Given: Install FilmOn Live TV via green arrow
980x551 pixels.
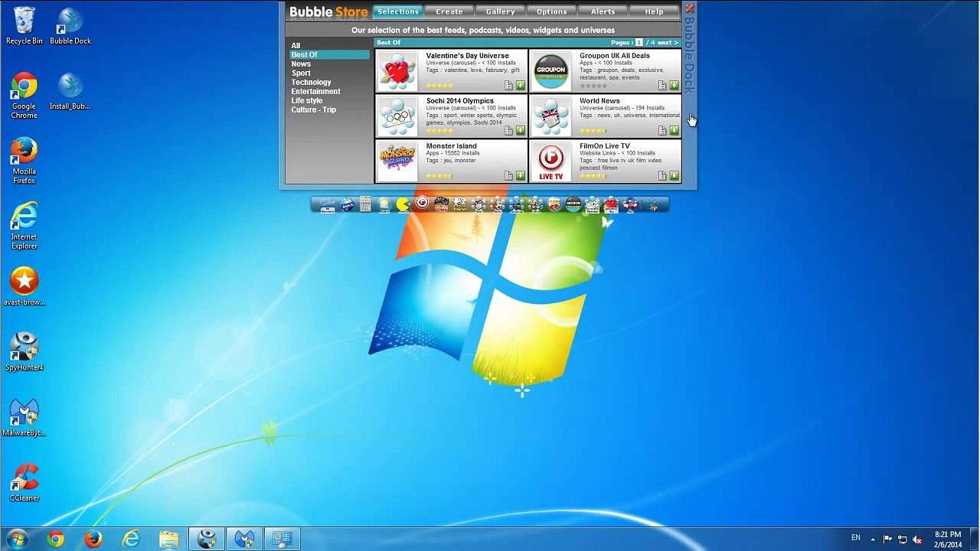Looking at the screenshot, I should click(x=674, y=175).
